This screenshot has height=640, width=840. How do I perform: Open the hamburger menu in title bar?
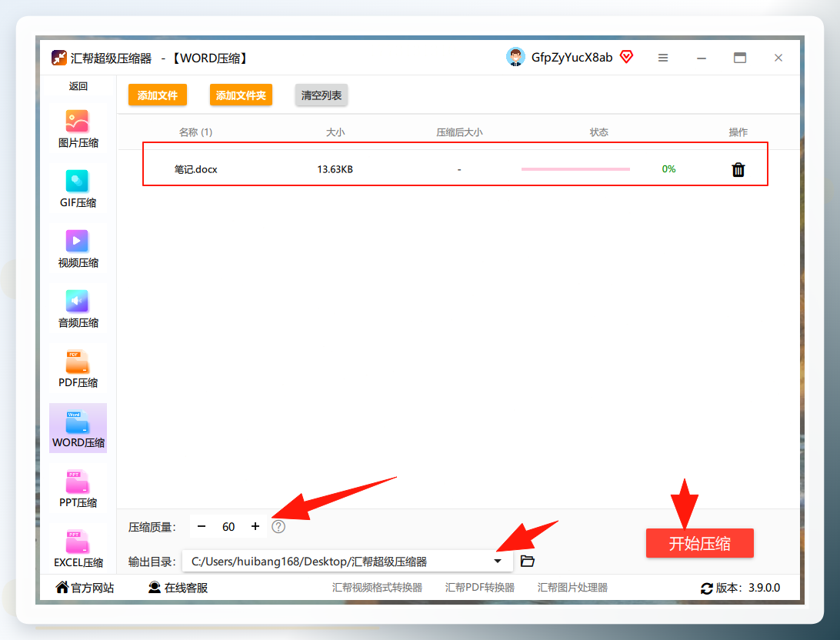(662, 58)
